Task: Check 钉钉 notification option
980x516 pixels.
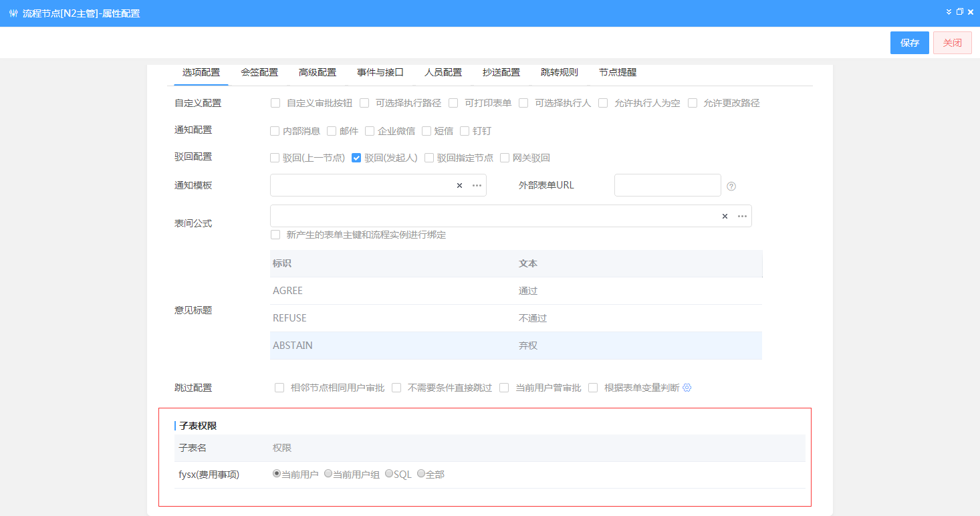Action: tap(465, 131)
